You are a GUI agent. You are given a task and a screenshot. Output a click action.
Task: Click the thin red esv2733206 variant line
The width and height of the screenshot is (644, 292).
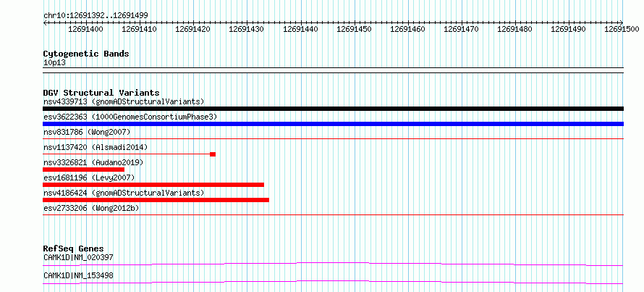[333, 215]
